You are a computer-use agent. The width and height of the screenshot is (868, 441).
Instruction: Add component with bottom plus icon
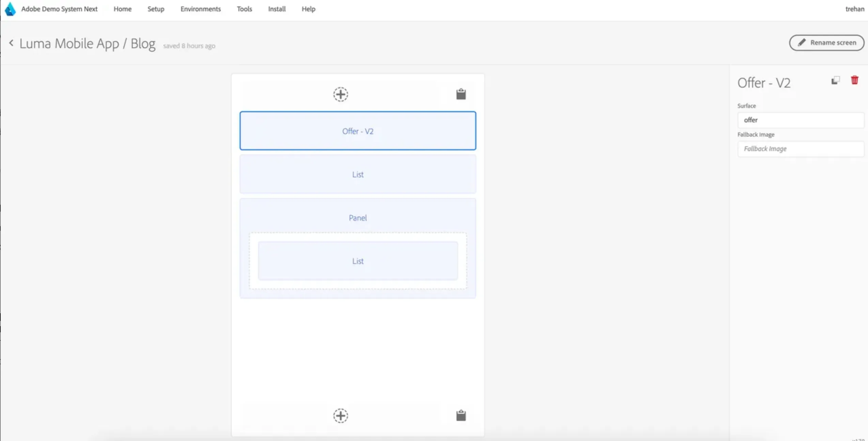[340, 416]
